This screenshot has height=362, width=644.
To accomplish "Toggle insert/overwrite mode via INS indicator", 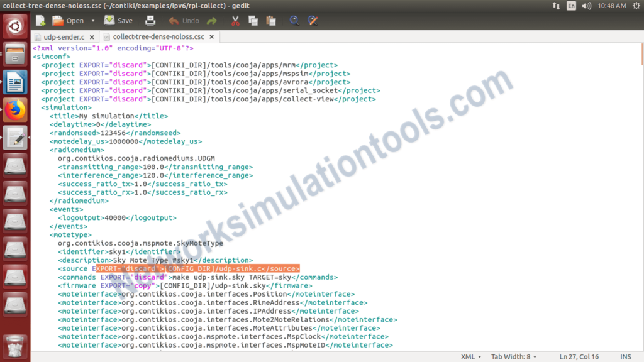I will click(625, 356).
